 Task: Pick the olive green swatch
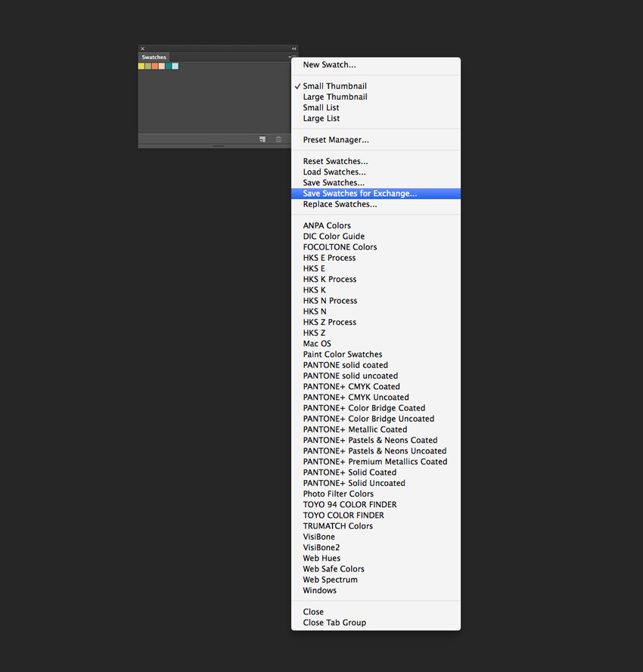148,66
